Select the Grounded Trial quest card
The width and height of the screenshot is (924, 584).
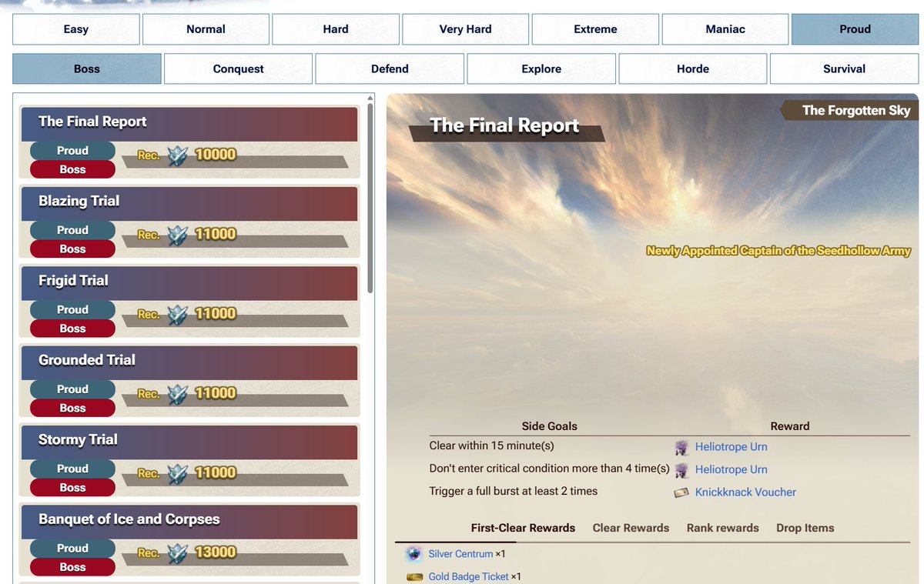click(189, 380)
